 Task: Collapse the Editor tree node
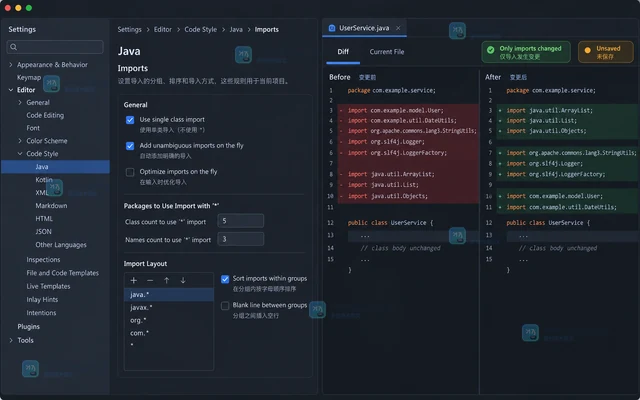pos(11,90)
